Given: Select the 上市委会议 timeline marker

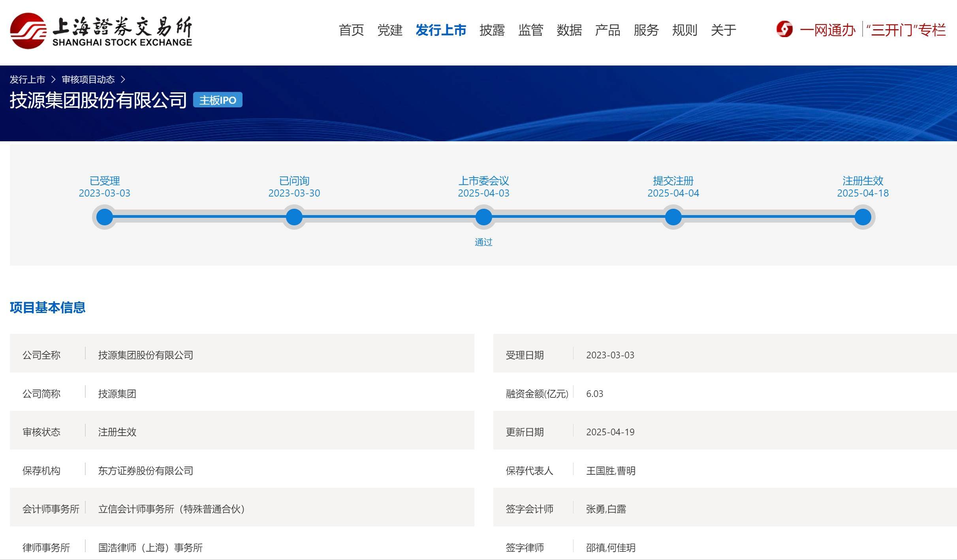Looking at the screenshot, I should 483,217.
